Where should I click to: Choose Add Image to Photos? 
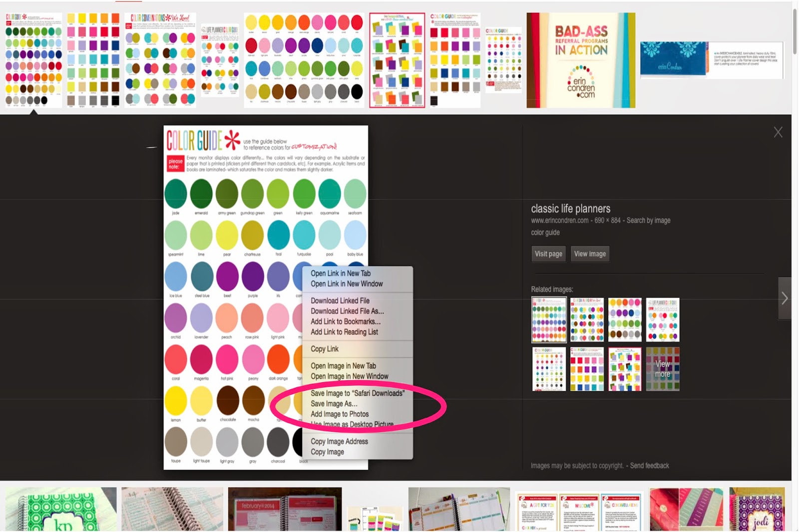(340, 414)
